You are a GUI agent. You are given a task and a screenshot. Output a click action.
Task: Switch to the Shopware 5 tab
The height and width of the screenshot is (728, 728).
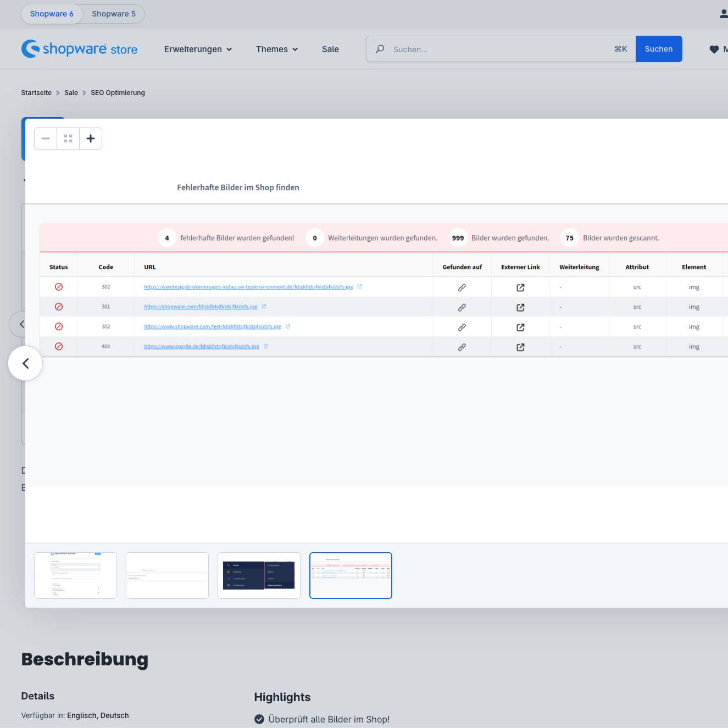[x=114, y=14]
